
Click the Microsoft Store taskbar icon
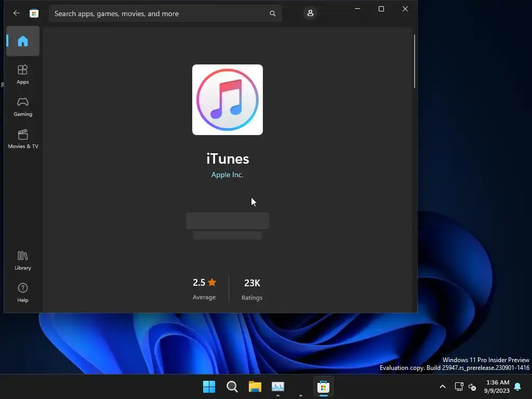323,387
